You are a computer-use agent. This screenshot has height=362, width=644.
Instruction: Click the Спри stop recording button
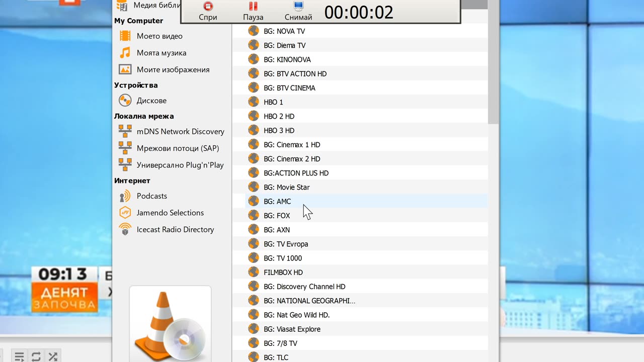[x=208, y=12]
